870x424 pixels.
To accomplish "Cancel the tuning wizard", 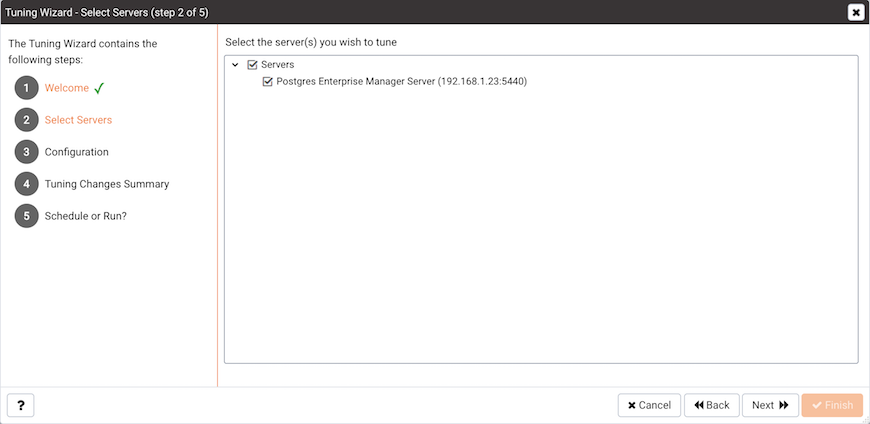I will pyautogui.click(x=649, y=406).
